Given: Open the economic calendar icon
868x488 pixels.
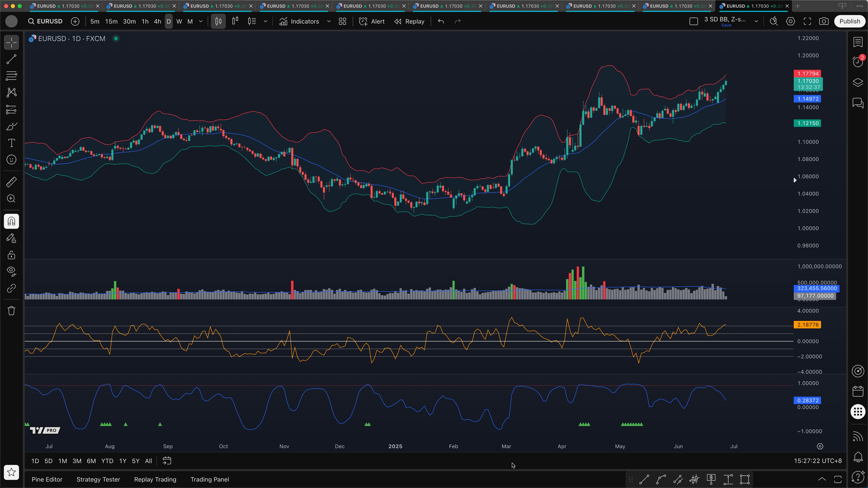Looking at the screenshot, I should click(x=858, y=391).
